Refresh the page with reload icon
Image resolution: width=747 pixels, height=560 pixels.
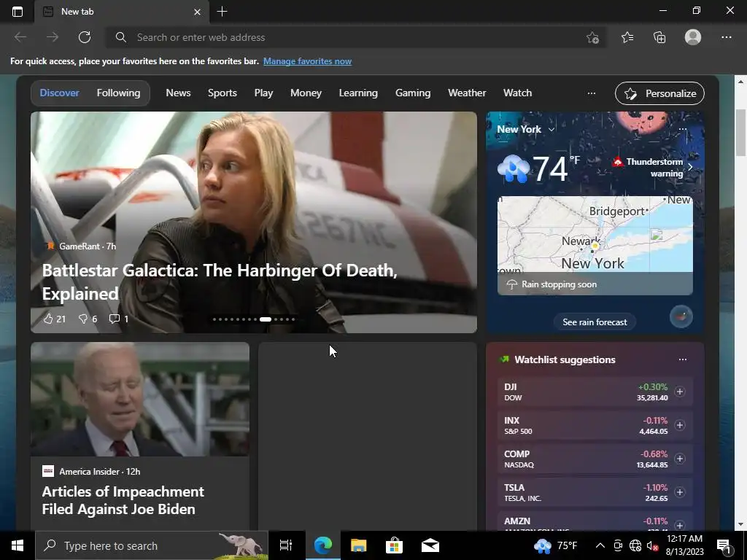pos(85,37)
